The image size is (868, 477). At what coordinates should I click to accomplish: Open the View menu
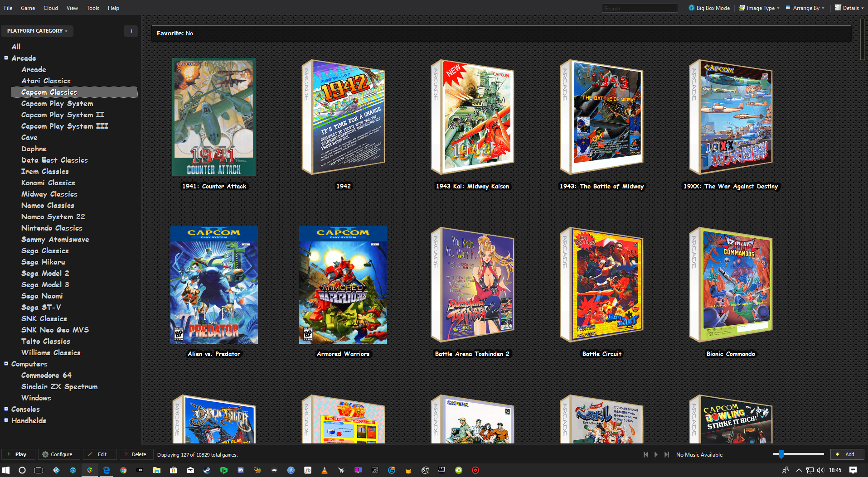pyautogui.click(x=72, y=8)
